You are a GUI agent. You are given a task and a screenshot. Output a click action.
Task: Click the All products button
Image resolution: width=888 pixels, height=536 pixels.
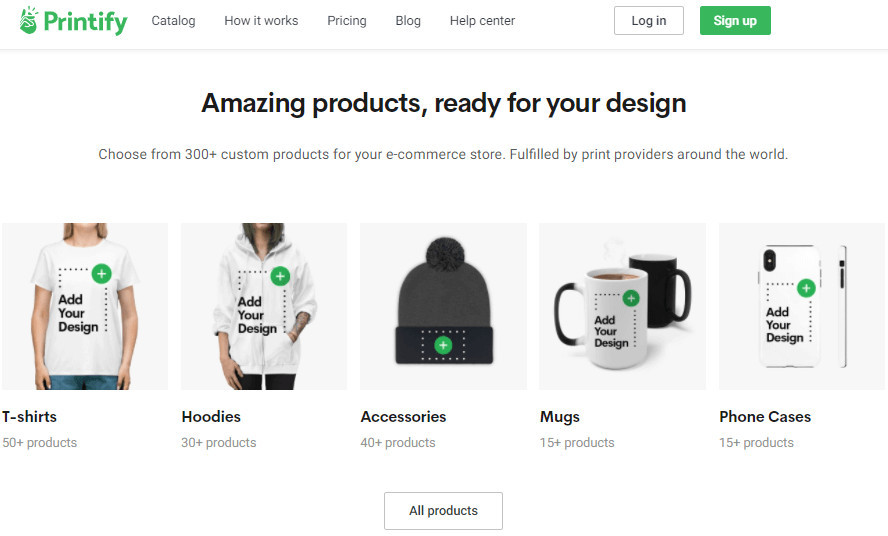[x=443, y=511]
